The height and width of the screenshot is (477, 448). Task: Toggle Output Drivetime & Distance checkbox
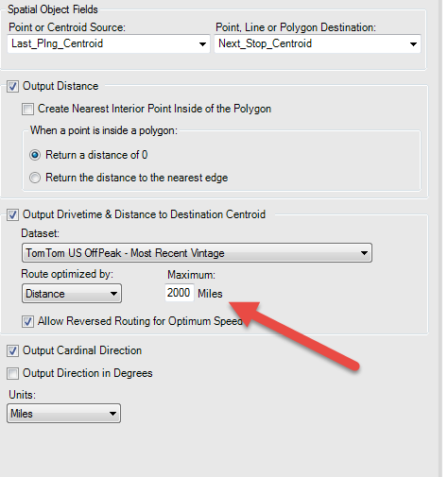[x=12, y=215]
